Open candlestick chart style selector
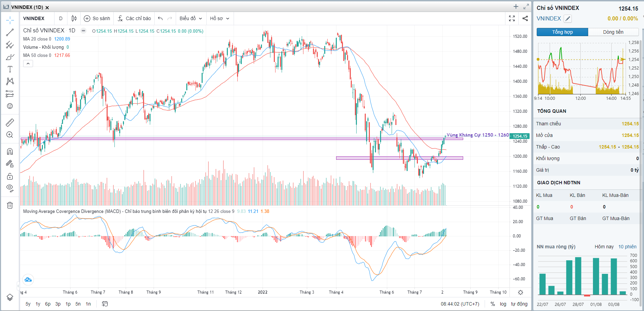This screenshot has width=644, height=311. (x=74, y=18)
